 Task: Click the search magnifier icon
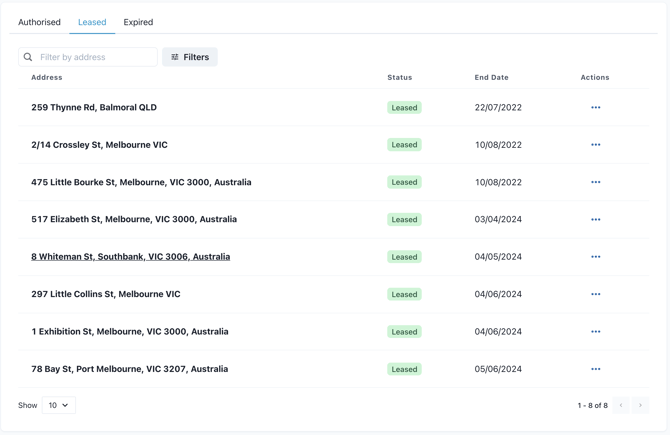pyautogui.click(x=28, y=57)
